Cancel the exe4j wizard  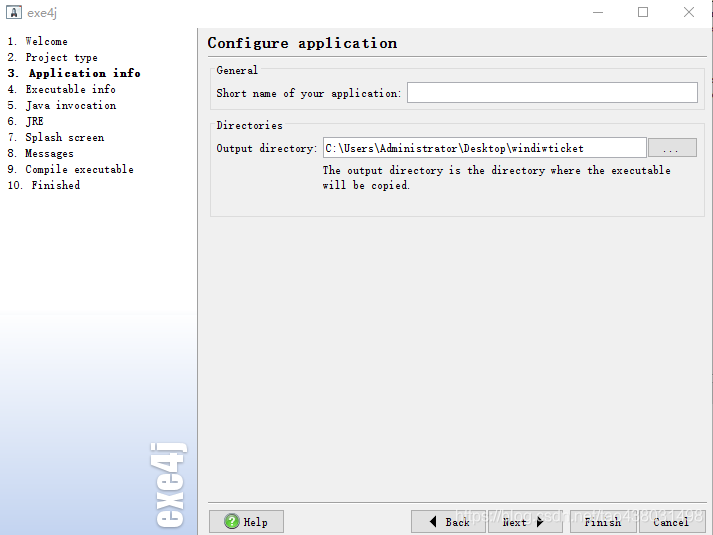pyautogui.click(x=672, y=521)
